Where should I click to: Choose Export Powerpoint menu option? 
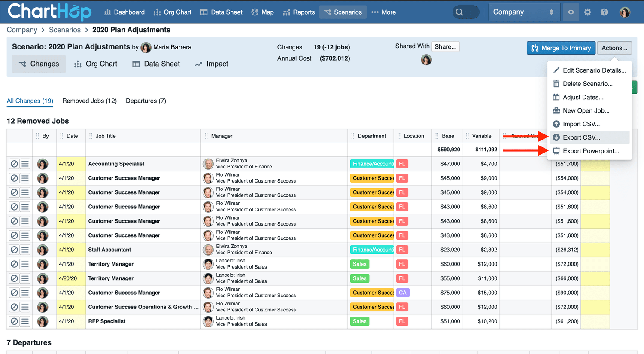tap(591, 151)
